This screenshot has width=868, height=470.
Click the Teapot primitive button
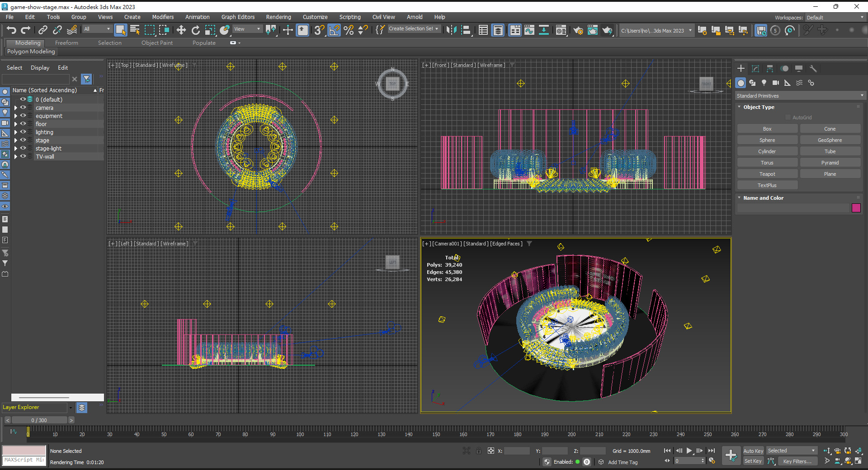click(767, 174)
